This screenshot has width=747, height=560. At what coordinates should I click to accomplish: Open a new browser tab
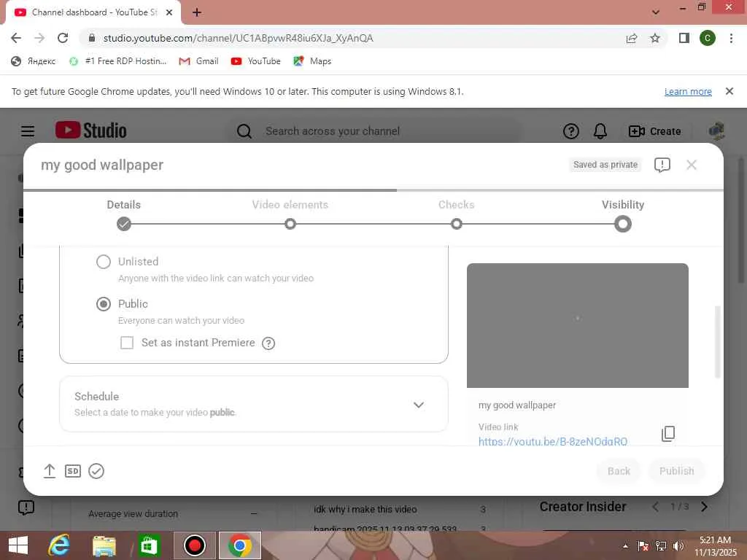tap(197, 12)
